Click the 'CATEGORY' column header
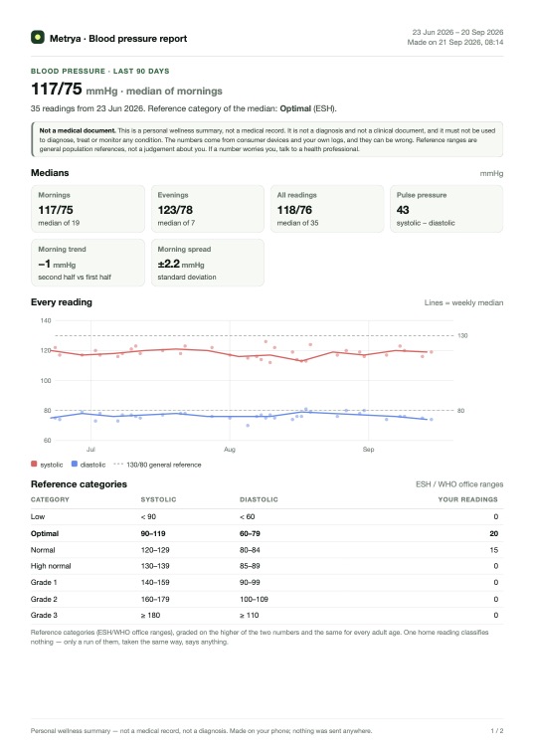 (50, 499)
